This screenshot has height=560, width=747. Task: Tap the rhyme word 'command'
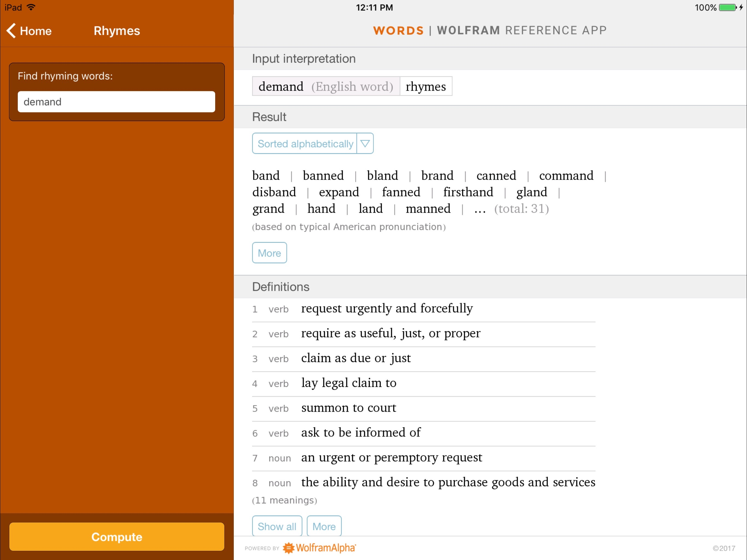click(x=566, y=176)
